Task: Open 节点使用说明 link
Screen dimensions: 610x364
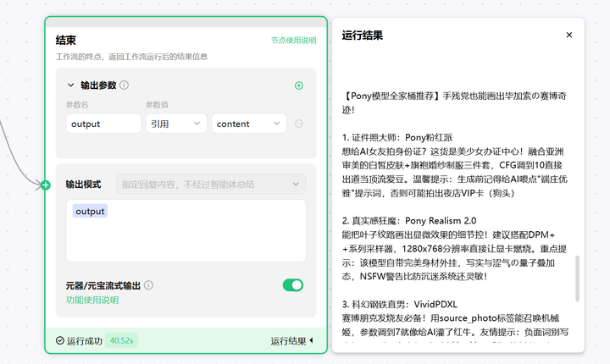Action: coord(294,41)
